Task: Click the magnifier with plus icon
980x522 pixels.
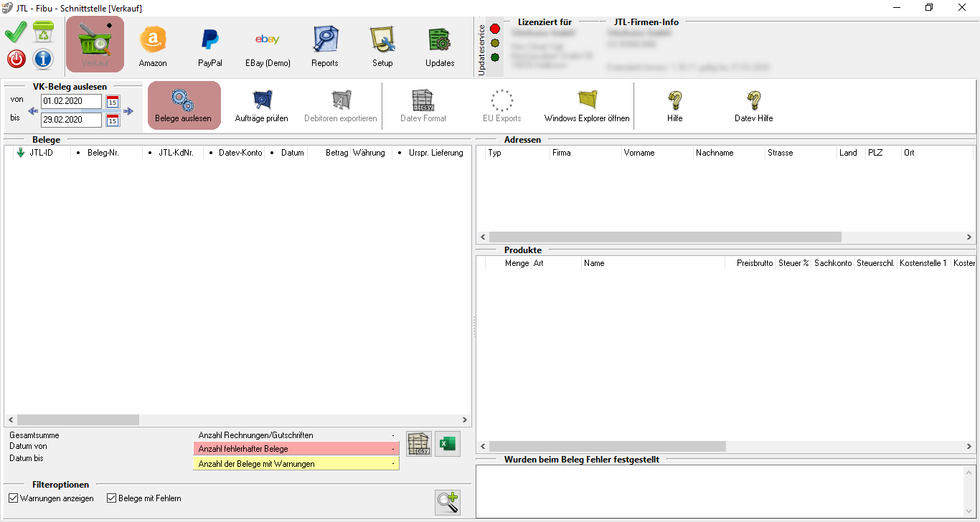Action: 448,503
